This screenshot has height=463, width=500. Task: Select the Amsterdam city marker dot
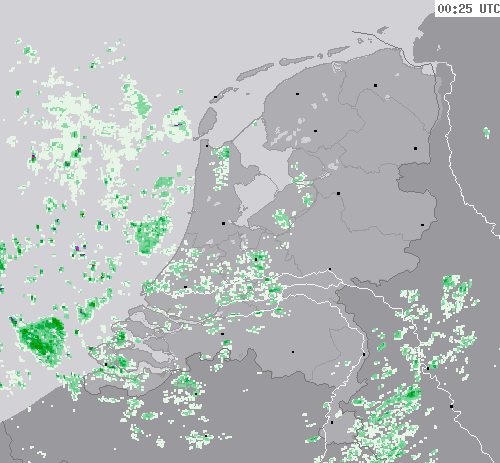[x=223, y=223]
